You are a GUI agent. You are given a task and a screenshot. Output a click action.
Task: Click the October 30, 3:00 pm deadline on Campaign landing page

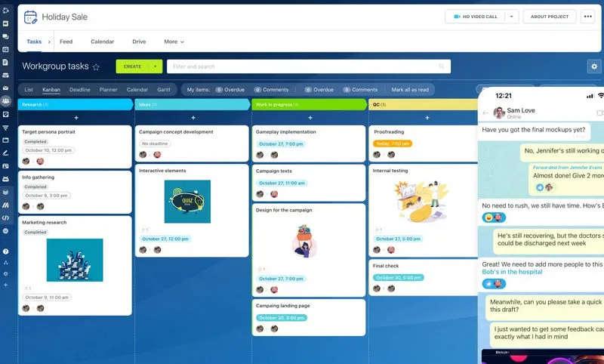tap(282, 318)
